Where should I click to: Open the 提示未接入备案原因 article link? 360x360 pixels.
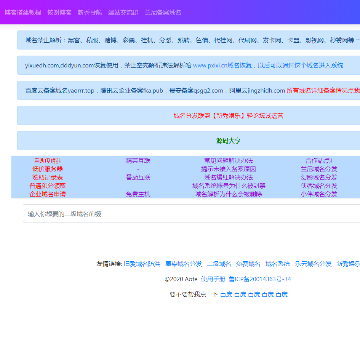(x=229, y=169)
